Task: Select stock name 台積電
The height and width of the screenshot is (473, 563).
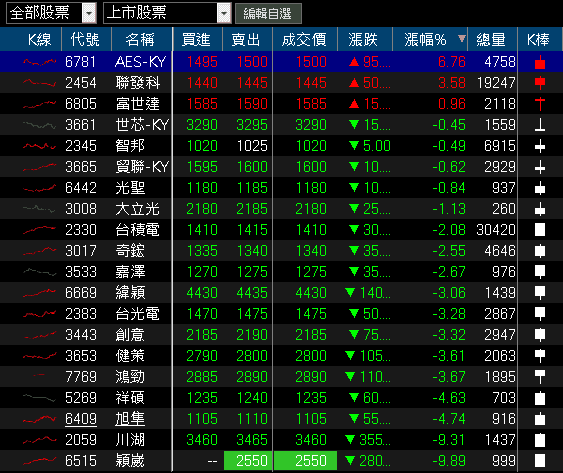Action: tap(138, 230)
